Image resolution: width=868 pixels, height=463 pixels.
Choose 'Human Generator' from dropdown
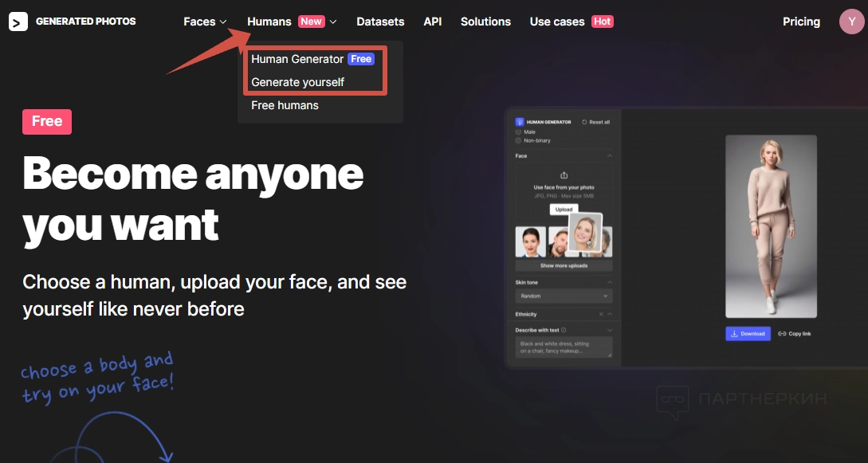click(x=297, y=59)
